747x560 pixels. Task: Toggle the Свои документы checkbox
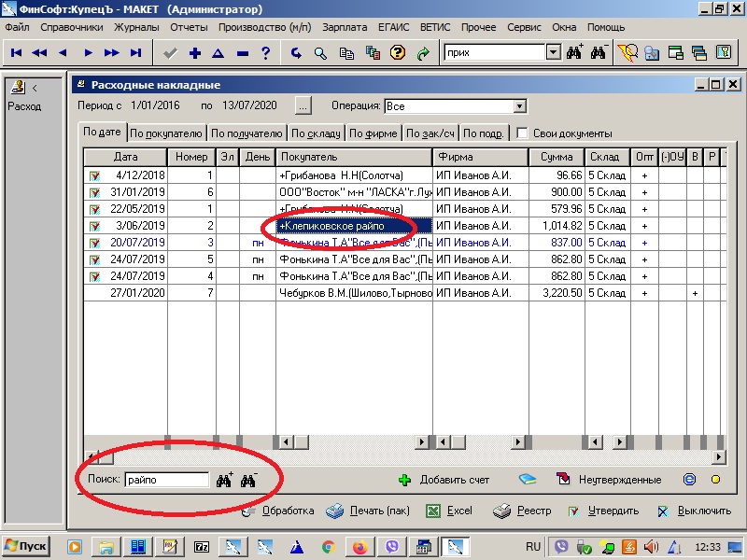[x=523, y=133]
